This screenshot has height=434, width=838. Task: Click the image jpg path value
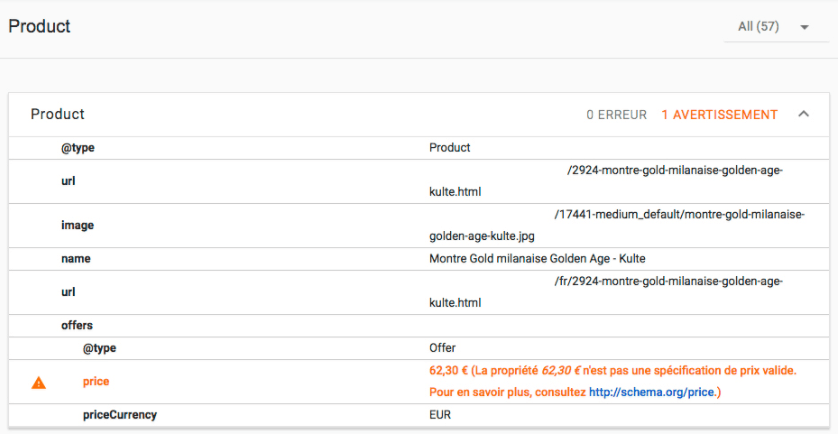617,225
